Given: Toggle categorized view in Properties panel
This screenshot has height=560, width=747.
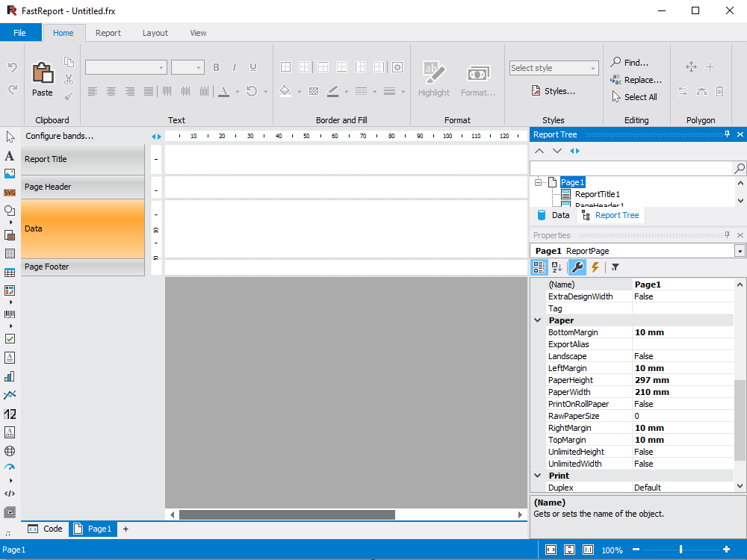Looking at the screenshot, I should pos(539,267).
